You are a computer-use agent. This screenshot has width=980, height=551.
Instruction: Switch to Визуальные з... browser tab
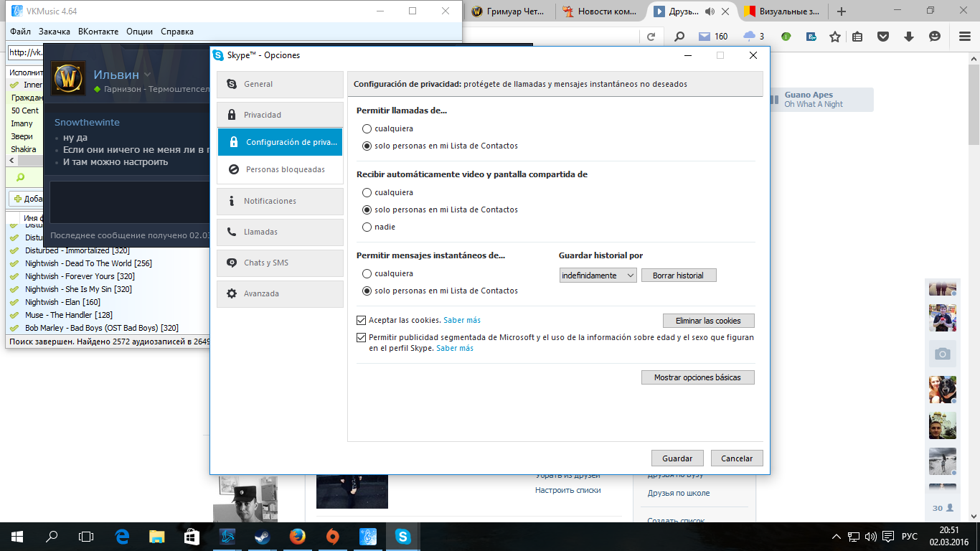tap(783, 11)
